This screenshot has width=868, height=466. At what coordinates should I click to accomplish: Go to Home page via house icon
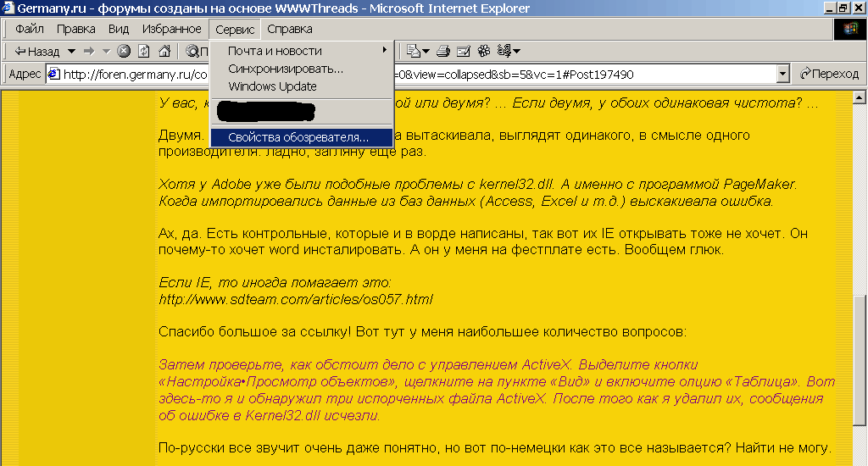(164, 52)
